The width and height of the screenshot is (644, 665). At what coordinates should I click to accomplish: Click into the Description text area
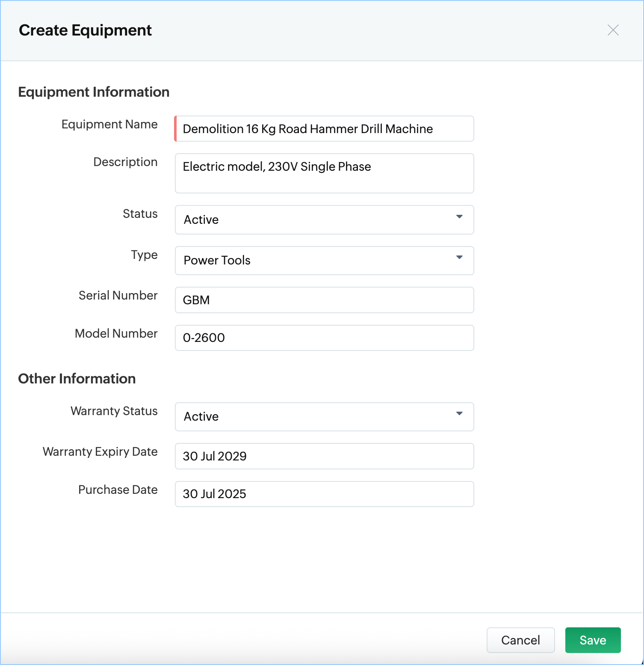tap(324, 173)
